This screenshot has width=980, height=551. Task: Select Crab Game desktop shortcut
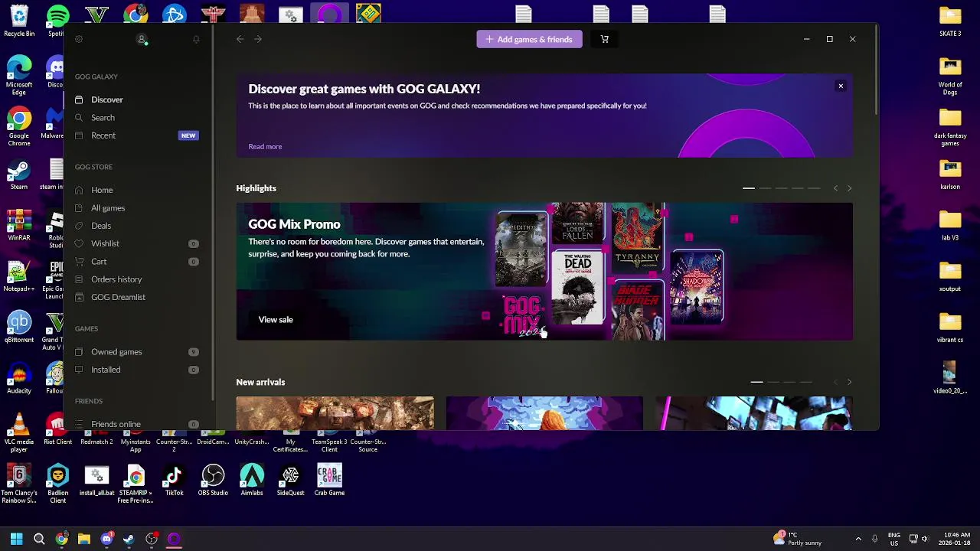(x=329, y=481)
